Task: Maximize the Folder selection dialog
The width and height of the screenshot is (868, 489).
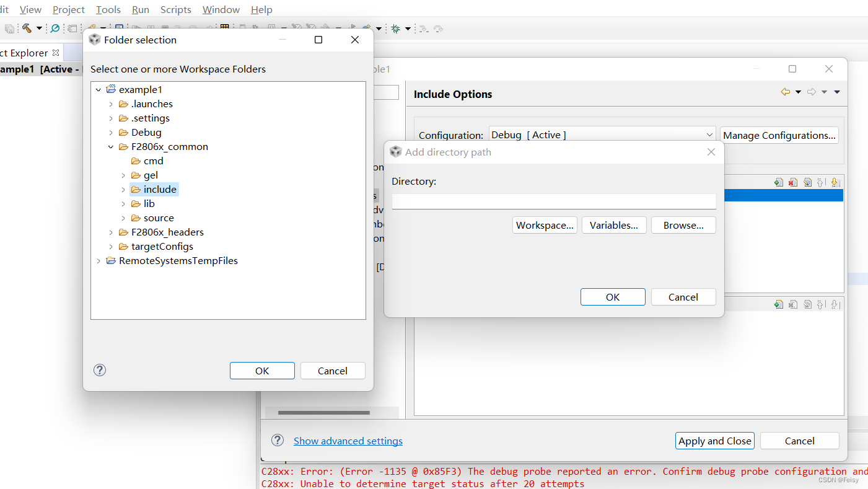Action: click(x=318, y=40)
